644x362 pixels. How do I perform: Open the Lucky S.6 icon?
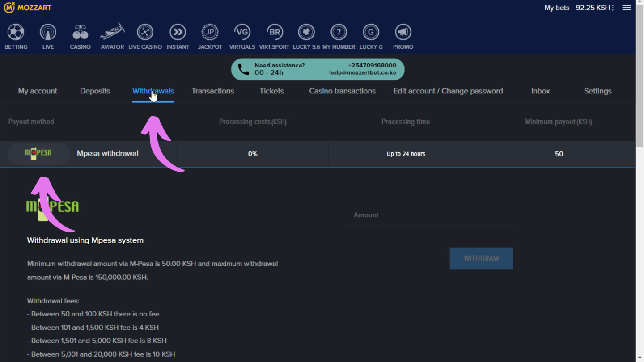[x=306, y=32]
